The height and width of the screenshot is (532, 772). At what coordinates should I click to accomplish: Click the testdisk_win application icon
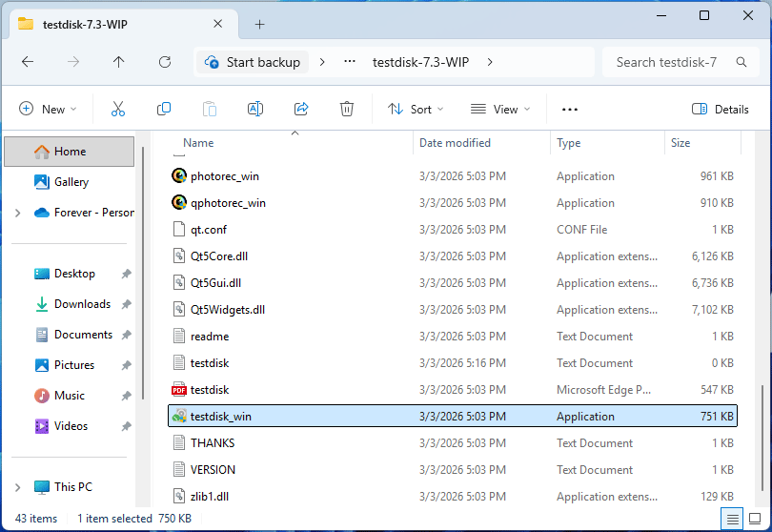(x=179, y=417)
